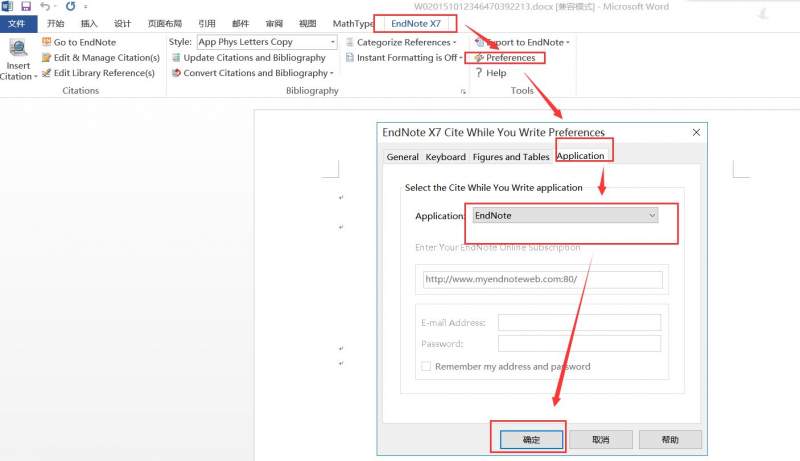Open Bibliography group dialog launcher
The height and width of the screenshot is (461, 800).
click(x=463, y=91)
